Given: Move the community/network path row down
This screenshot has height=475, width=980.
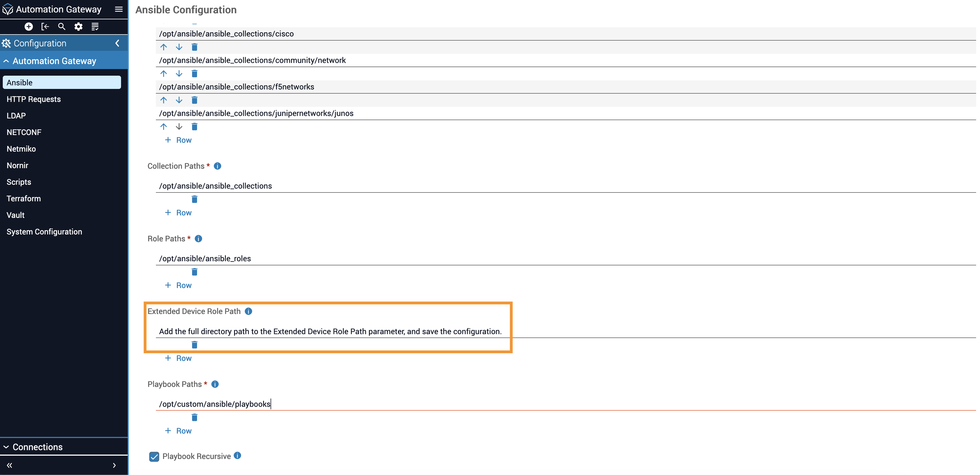Looking at the screenshot, I should pos(179,74).
